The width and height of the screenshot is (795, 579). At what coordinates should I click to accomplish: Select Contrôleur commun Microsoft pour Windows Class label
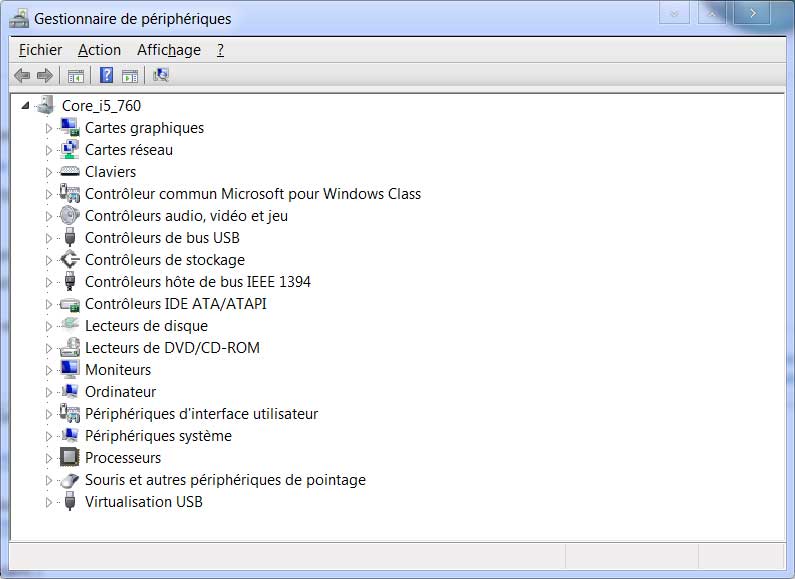[253, 194]
